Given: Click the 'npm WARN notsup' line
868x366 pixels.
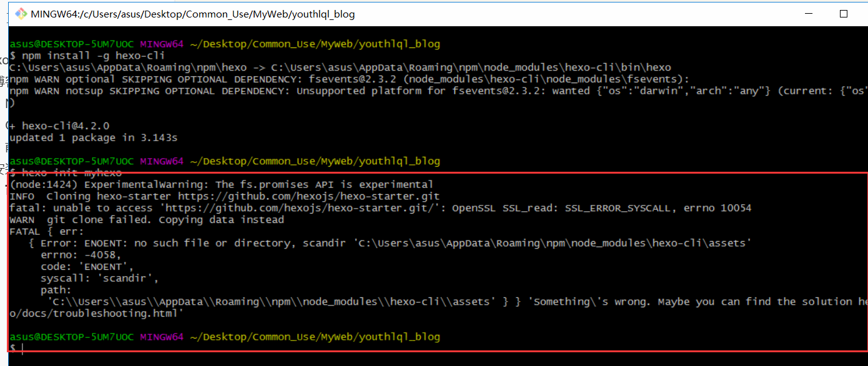Looking at the screenshot, I should 438,91.
